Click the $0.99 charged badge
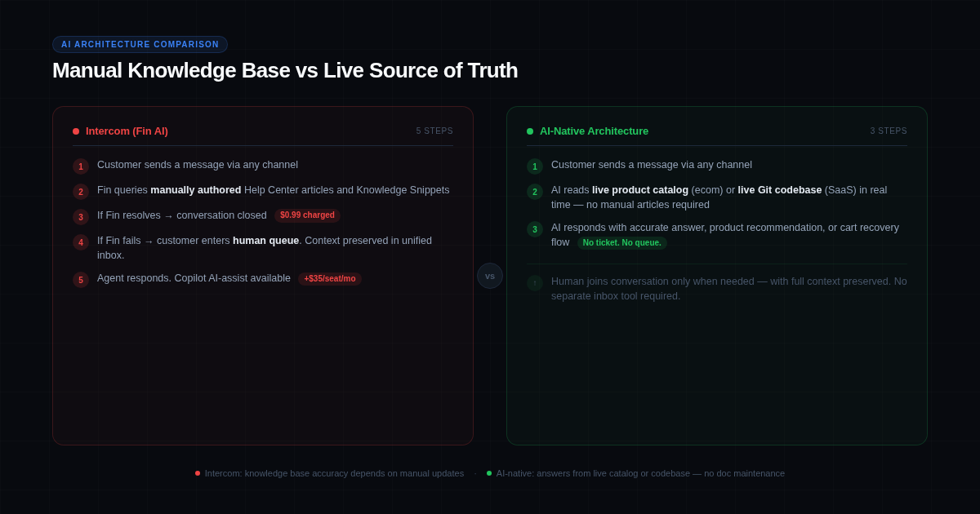980x514 pixels. click(308, 215)
